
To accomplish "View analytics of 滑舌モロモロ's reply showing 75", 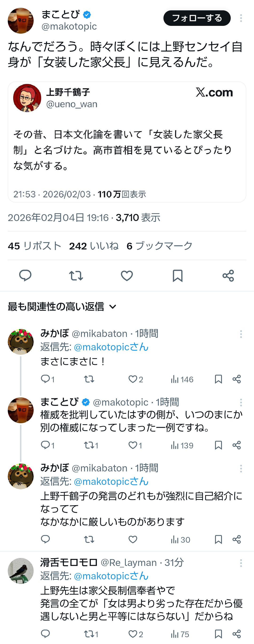I will click(180, 634).
